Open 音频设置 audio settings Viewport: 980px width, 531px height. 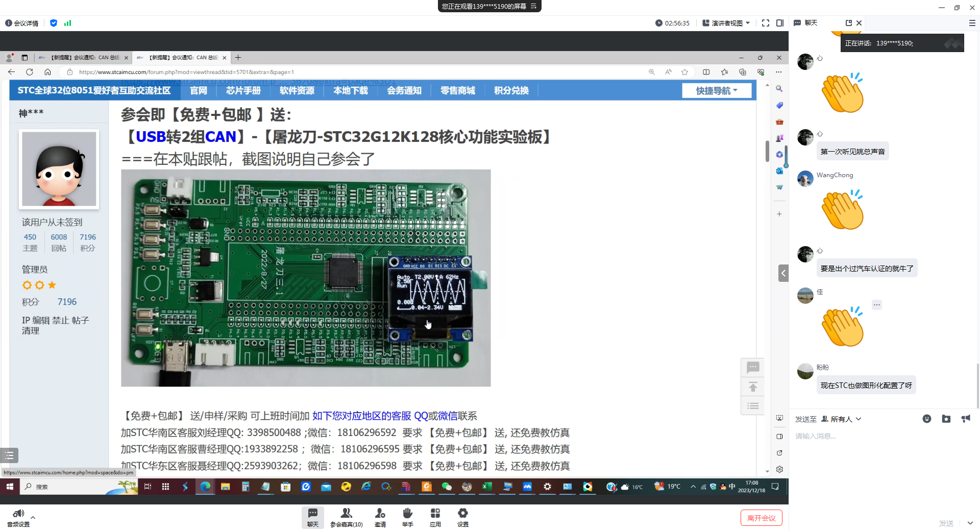coord(18,518)
